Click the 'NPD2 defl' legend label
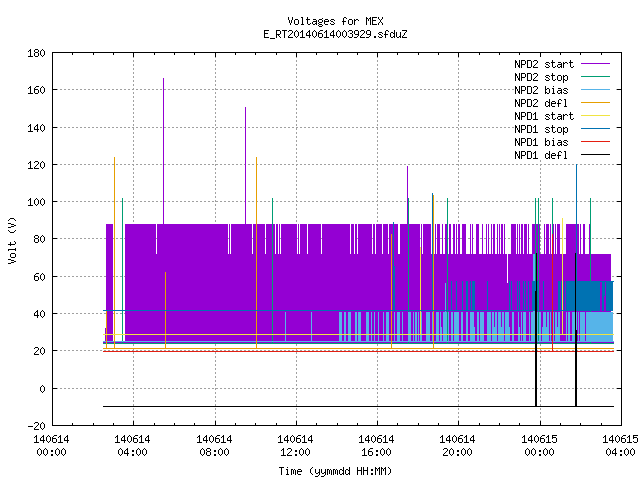 click(x=541, y=103)
